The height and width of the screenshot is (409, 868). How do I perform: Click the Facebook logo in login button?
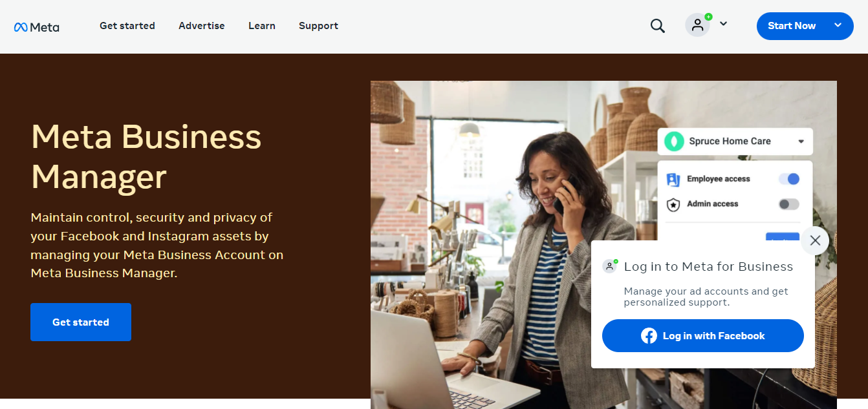tap(649, 336)
